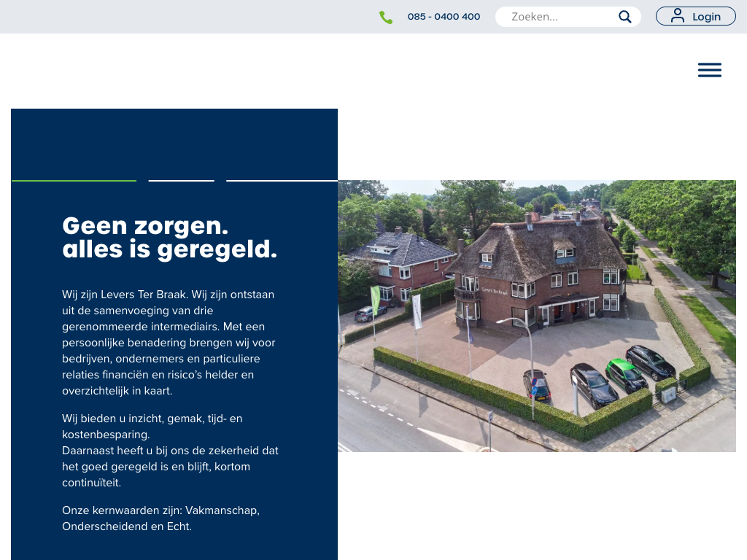Click the heading 'Geen zorgen. alles is geregeld.'

[x=169, y=237]
